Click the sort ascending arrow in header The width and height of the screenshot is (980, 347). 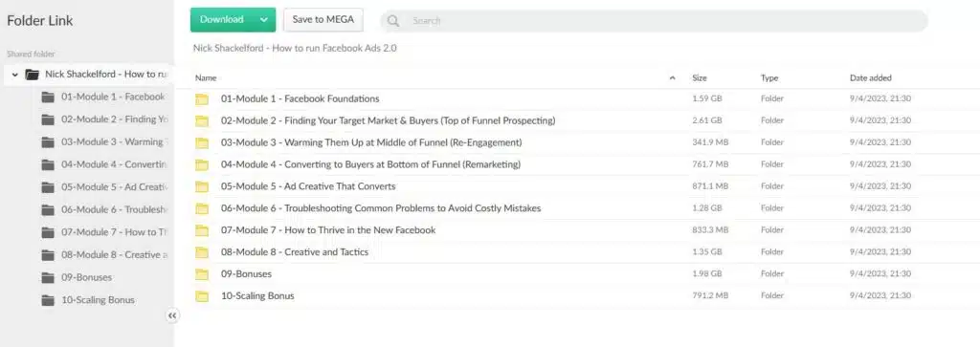pos(673,78)
